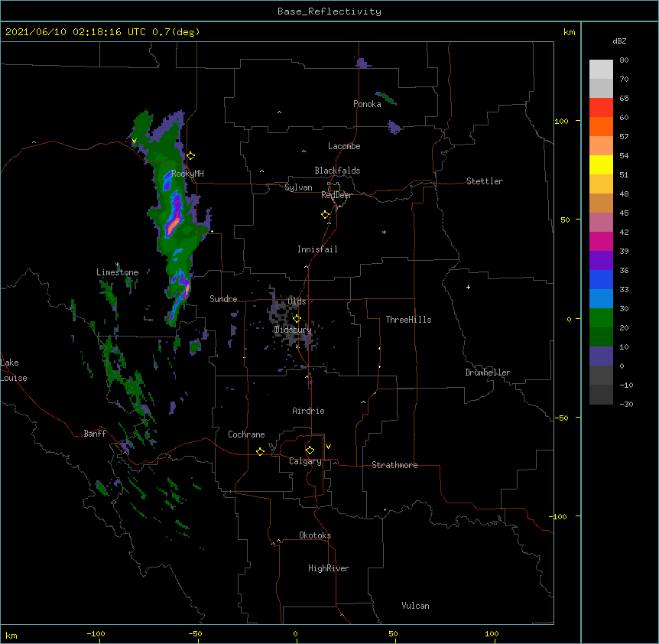Click the km unit label at the horizontal axis start

tap(11, 636)
